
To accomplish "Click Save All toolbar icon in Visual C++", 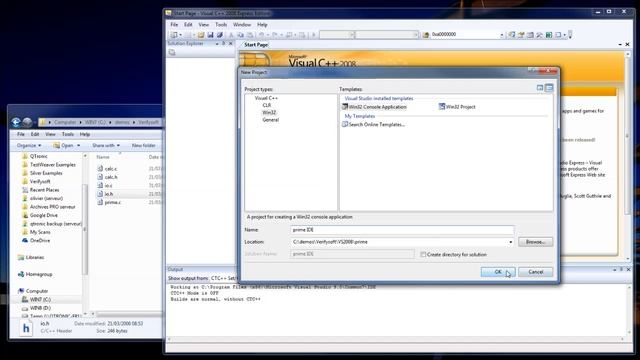I will click(220, 35).
